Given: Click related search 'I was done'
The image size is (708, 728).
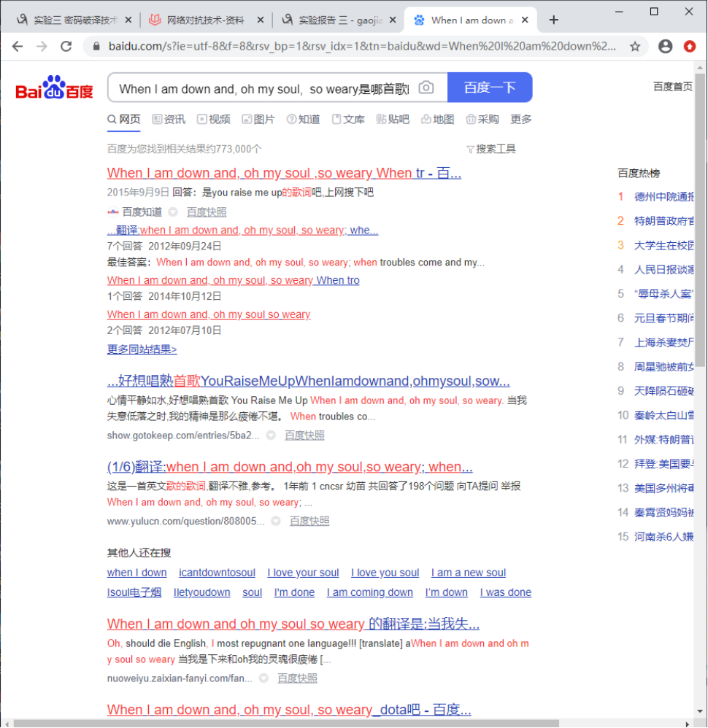Looking at the screenshot, I should click(505, 592).
